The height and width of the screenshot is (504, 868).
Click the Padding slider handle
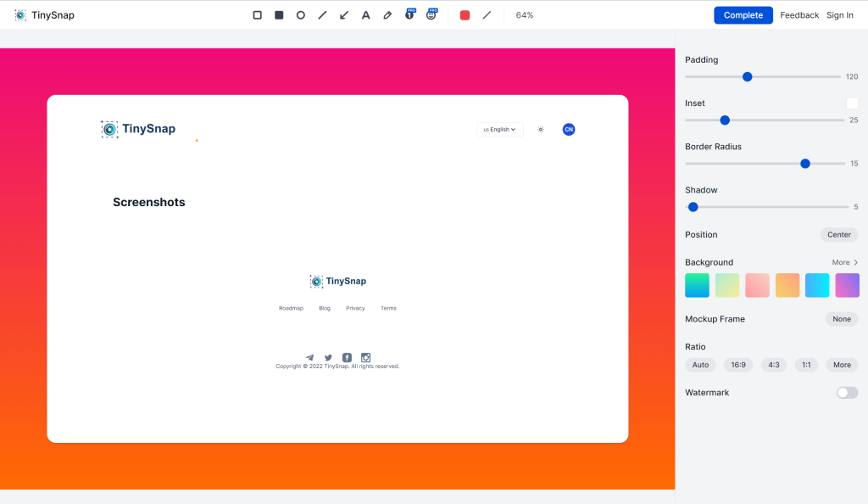click(x=747, y=76)
